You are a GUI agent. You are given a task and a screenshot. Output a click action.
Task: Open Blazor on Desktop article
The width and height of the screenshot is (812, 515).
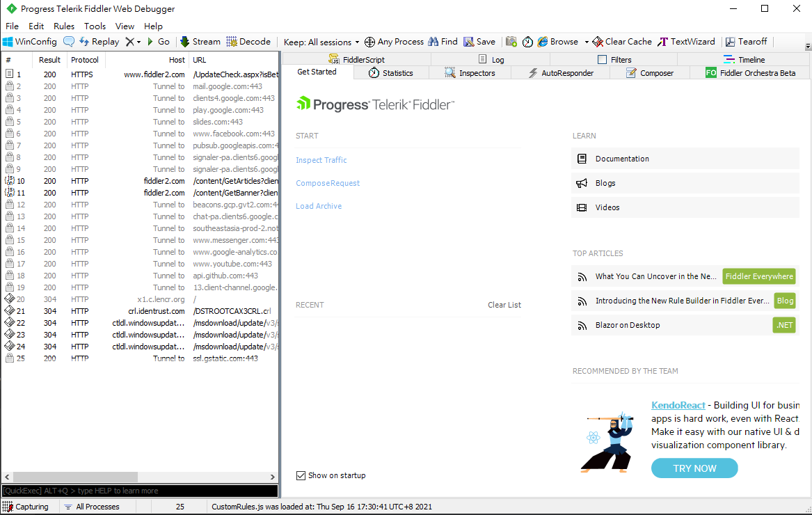pos(627,325)
